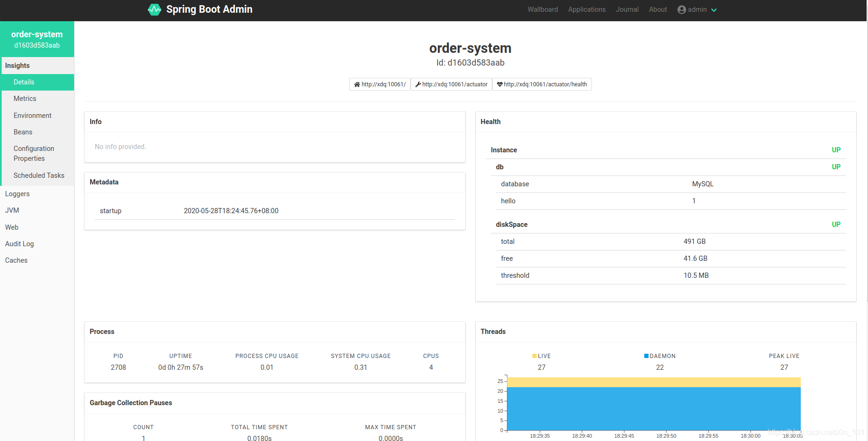Open the Audit Log section
The height and width of the screenshot is (441, 868).
pyautogui.click(x=37, y=244)
